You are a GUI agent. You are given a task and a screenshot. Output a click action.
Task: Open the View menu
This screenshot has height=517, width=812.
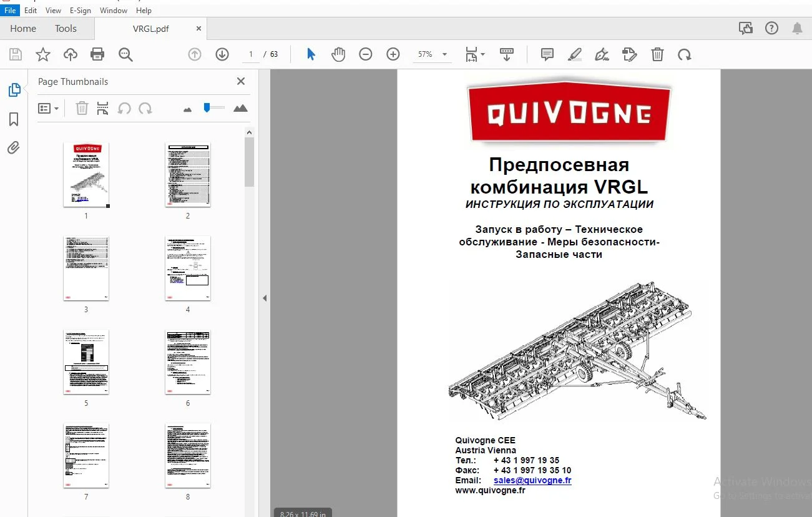point(54,11)
